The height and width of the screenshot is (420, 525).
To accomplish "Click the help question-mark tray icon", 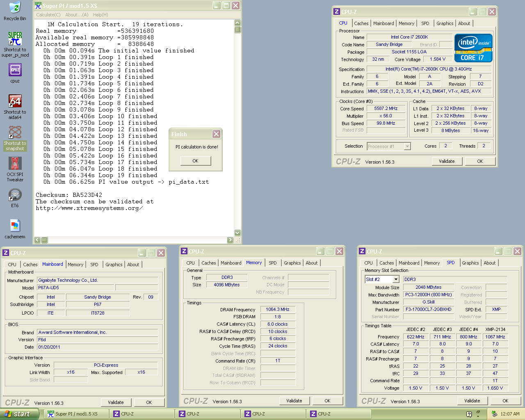I will pos(469,414).
